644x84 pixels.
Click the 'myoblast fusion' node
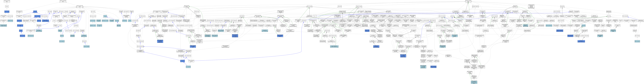tap(189, 36)
